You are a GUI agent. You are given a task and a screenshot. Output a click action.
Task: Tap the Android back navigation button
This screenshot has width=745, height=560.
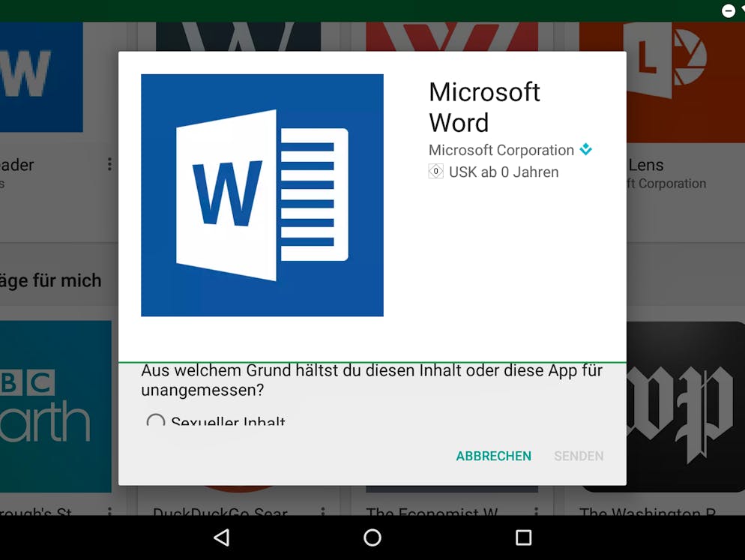222,538
